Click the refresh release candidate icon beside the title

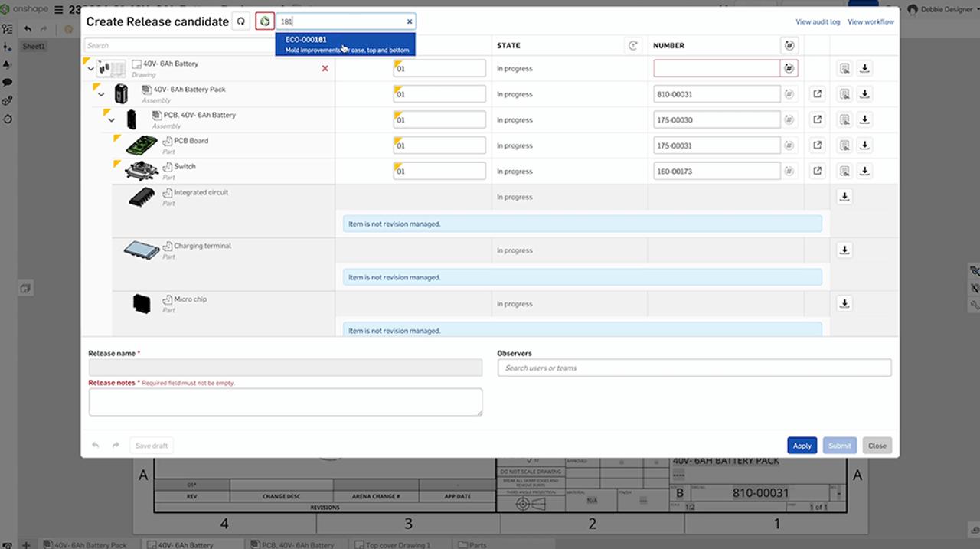click(x=241, y=21)
